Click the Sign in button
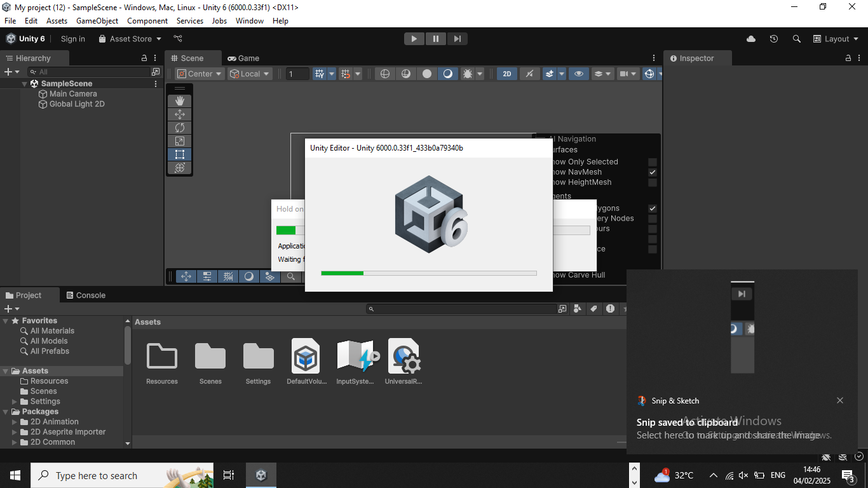 (x=73, y=39)
